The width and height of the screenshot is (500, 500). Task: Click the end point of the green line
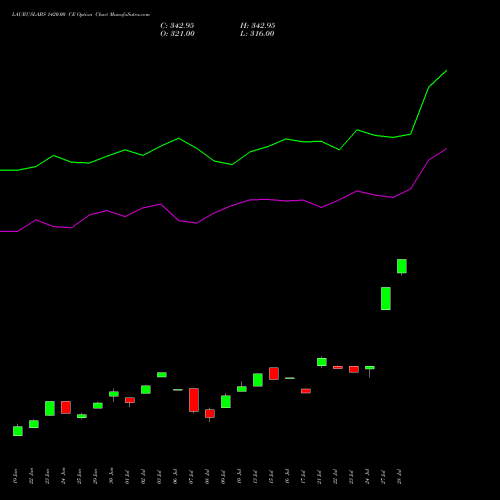pos(446,71)
